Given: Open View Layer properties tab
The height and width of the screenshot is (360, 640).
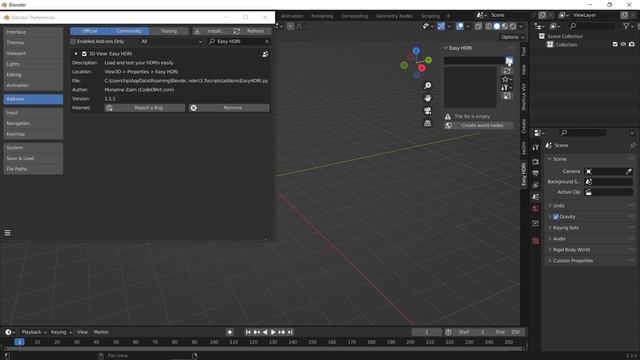Looking at the screenshot, I should click(x=536, y=185).
